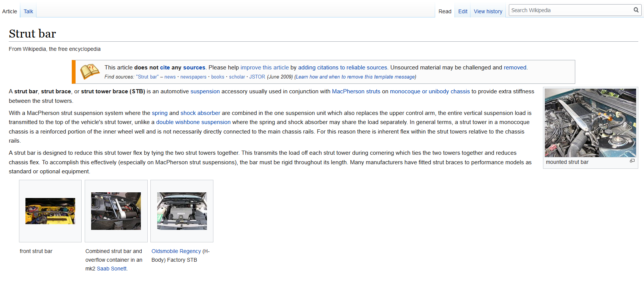The width and height of the screenshot is (644, 286).
Task: Follow the 'MacPherson struts' link
Action: click(356, 91)
